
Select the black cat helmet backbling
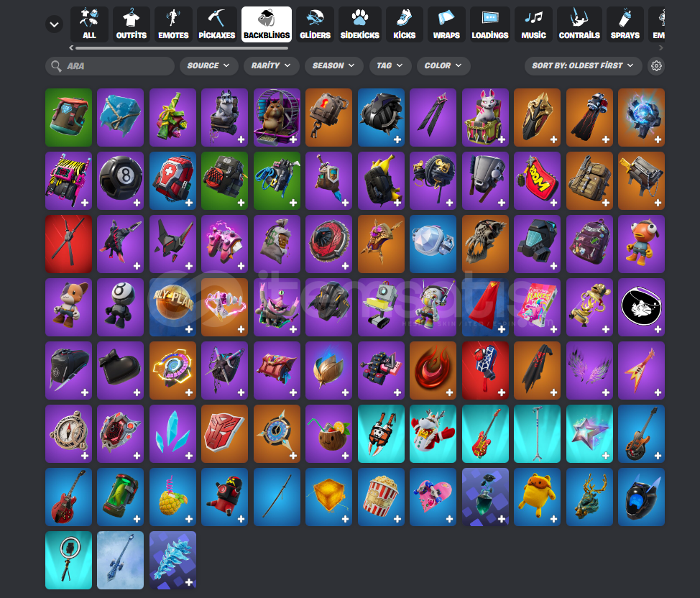tap(642, 497)
